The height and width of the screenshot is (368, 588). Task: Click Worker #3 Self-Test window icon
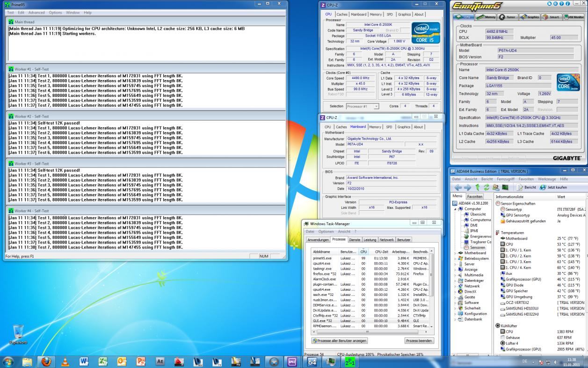coord(11,163)
